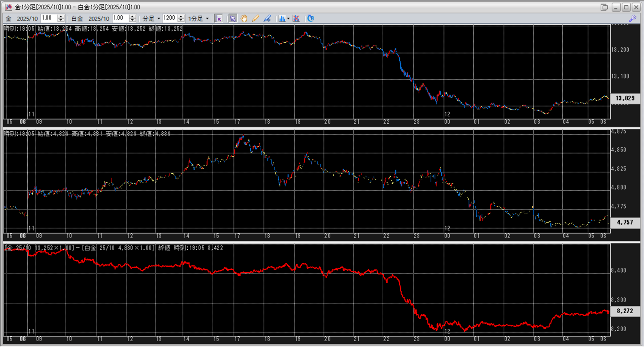Increase the 1200 bar count spinner

coord(181,16)
